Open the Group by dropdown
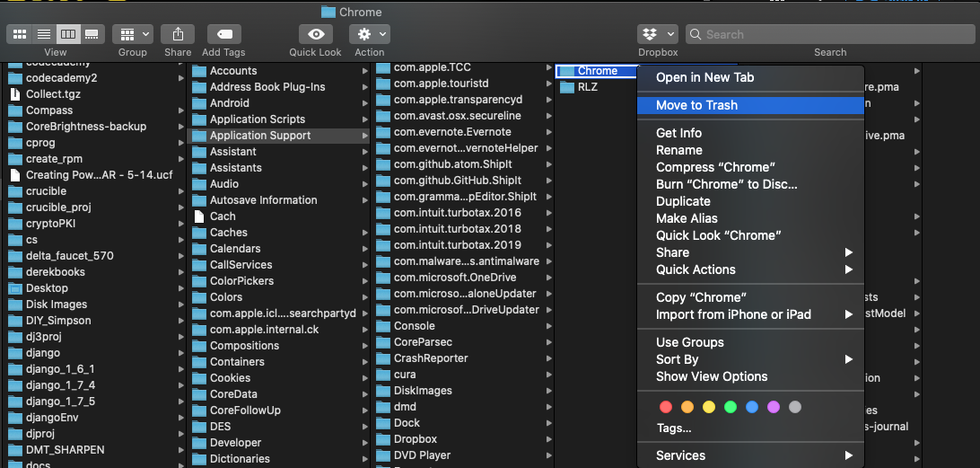Screen dimensions: 980x468 [x=133, y=34]
